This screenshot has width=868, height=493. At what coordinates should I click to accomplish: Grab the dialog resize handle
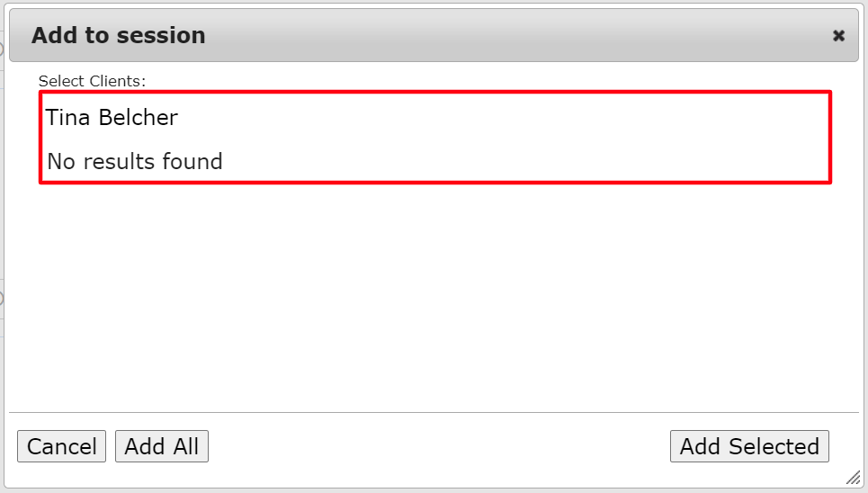(x=852, y=477)
